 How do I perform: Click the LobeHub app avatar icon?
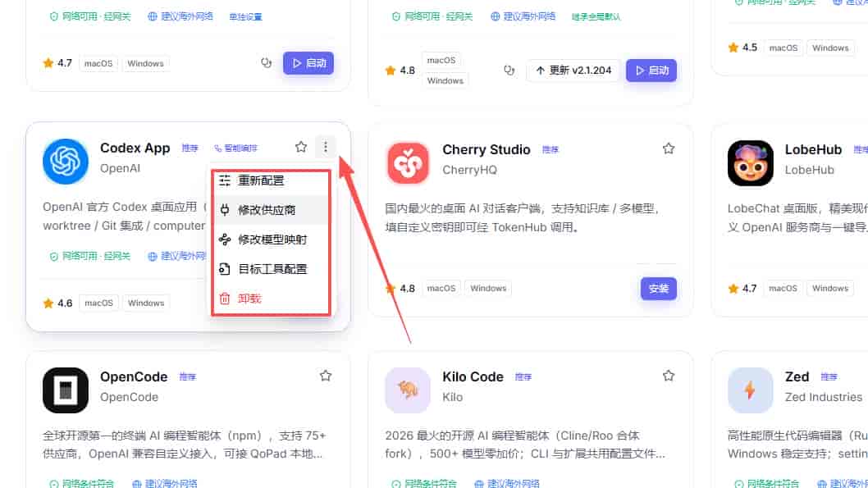750,163
